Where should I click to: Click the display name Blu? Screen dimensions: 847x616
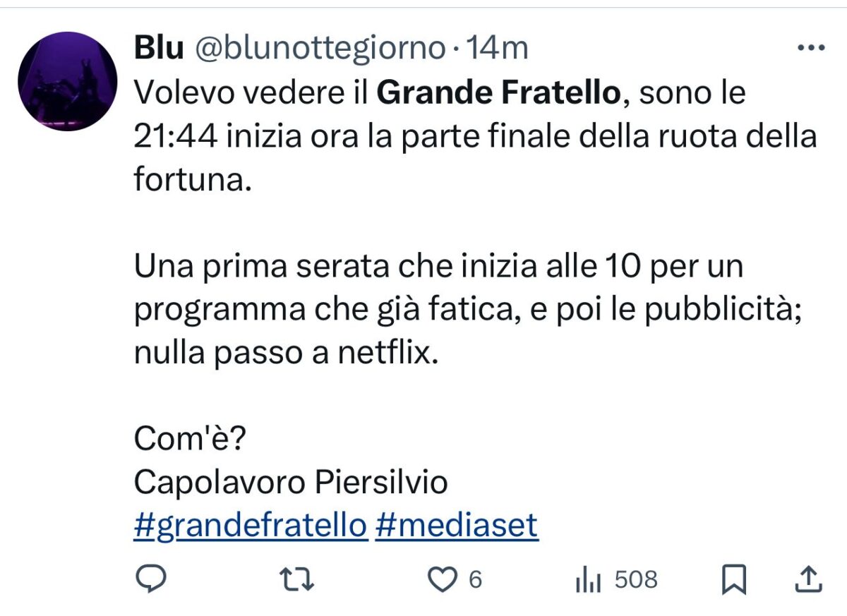click(159, 49)
